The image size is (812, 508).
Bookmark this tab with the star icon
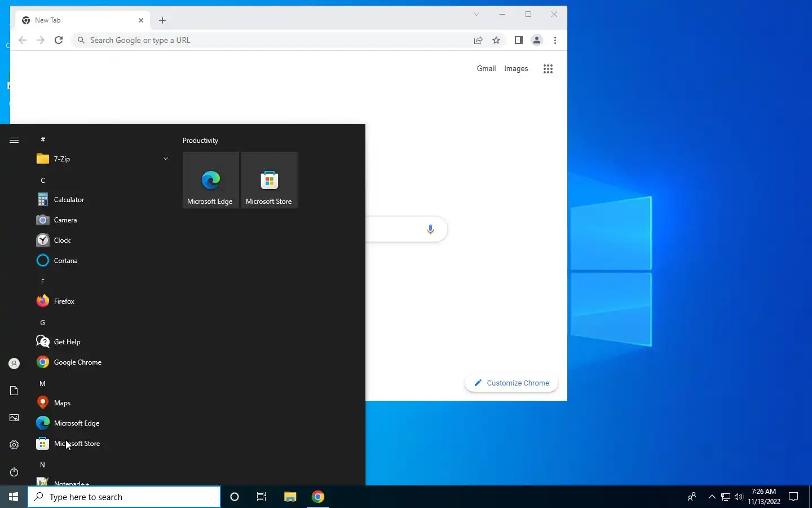496,40
